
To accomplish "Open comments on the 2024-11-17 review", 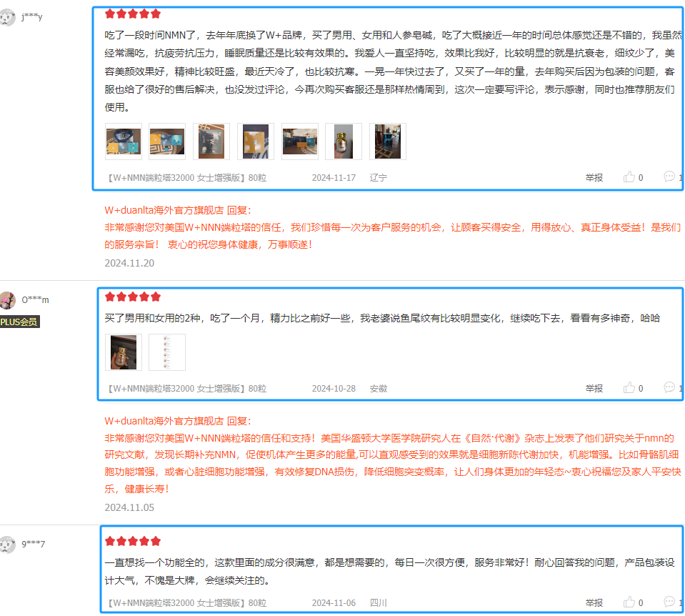I will click(x=669, y=177).
